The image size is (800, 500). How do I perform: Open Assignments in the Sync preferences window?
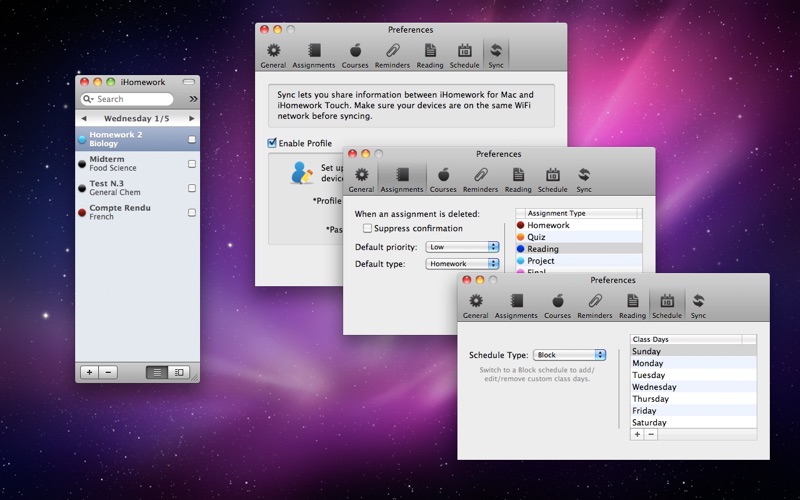coord(314,55)
